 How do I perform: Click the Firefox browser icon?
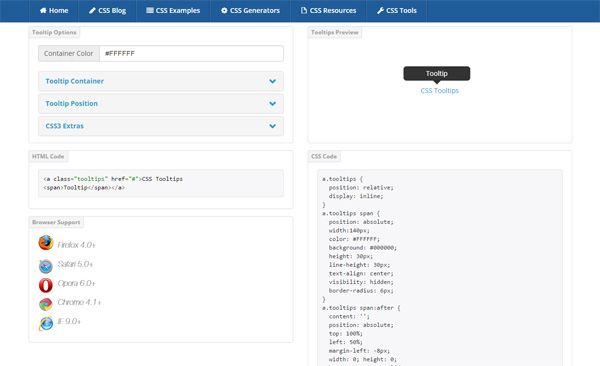tap(46, 243)
